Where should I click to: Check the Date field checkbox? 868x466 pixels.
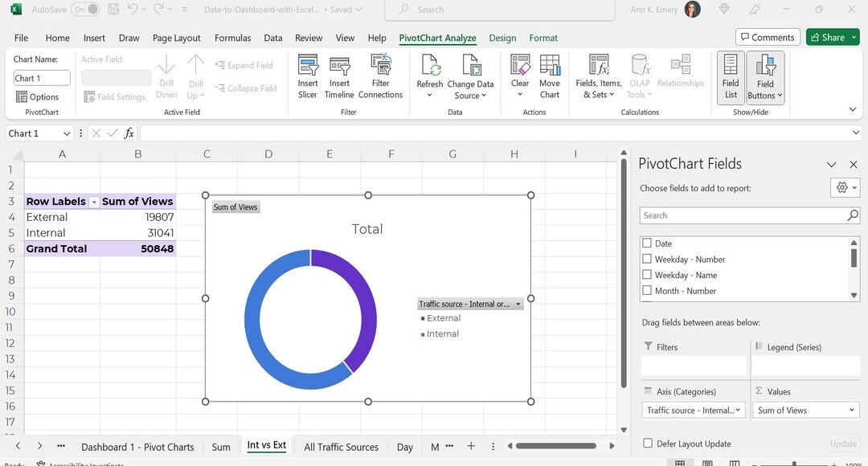coord(647,243)
